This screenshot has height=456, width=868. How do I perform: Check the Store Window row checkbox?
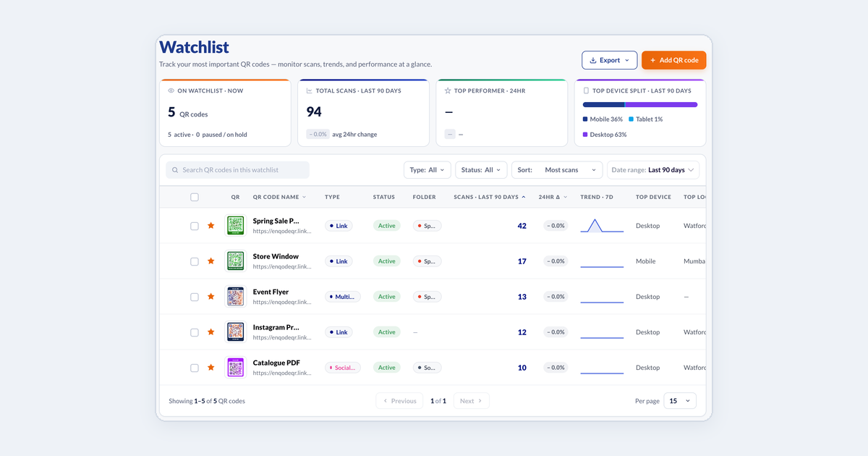195,261
